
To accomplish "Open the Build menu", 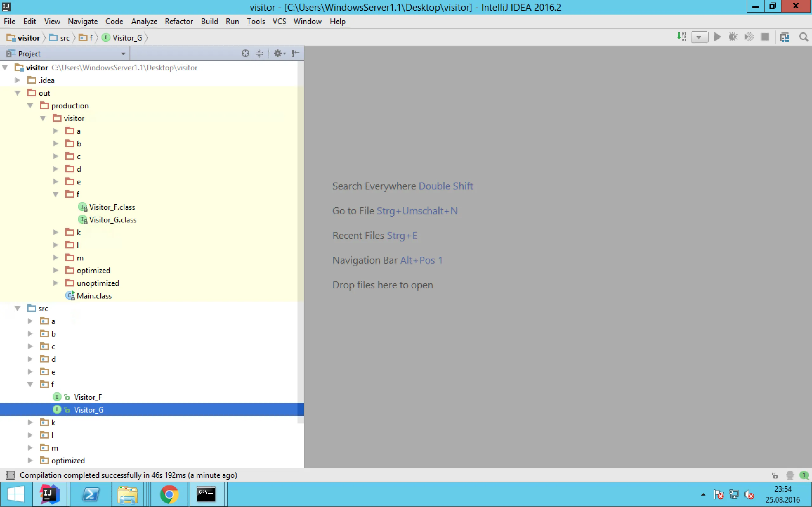I will coord(209,22).
